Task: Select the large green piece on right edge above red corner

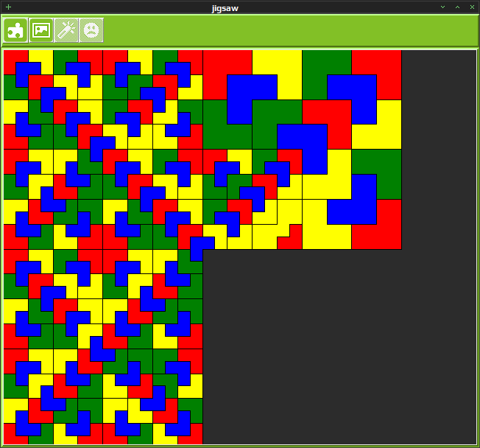Action: tap(389, 162)
